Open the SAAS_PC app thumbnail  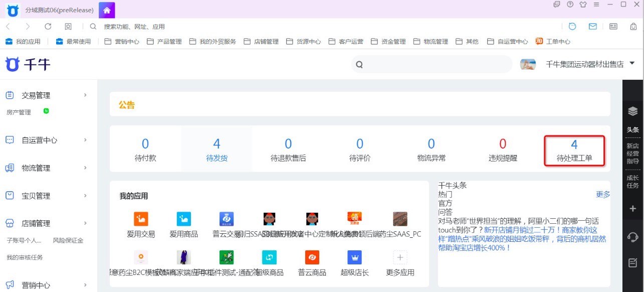point(400,219)
